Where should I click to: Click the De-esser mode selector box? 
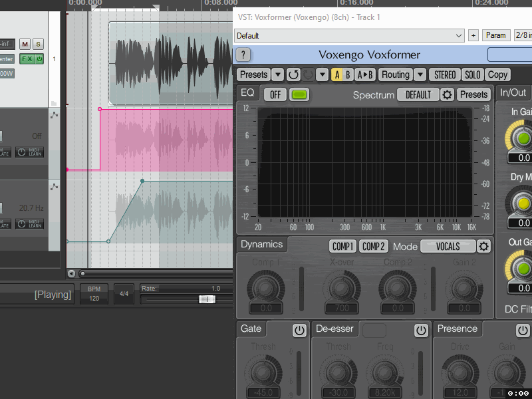[x=374, y=330]
